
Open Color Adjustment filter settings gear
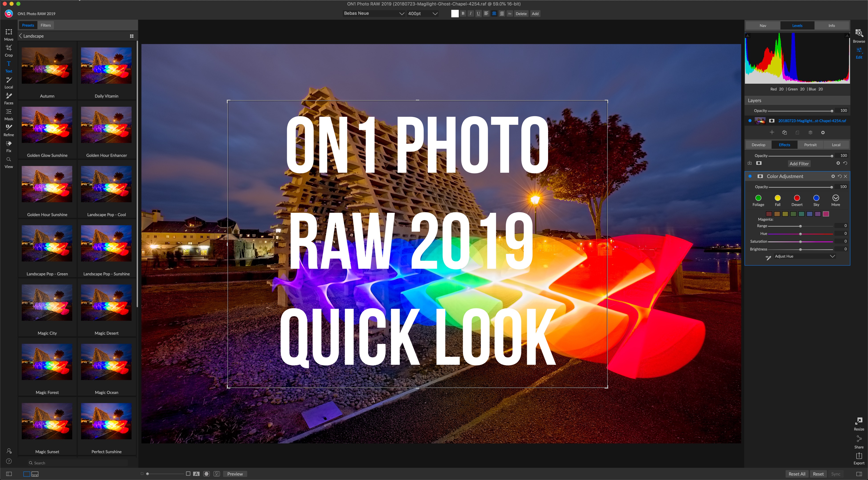[833, 176]
